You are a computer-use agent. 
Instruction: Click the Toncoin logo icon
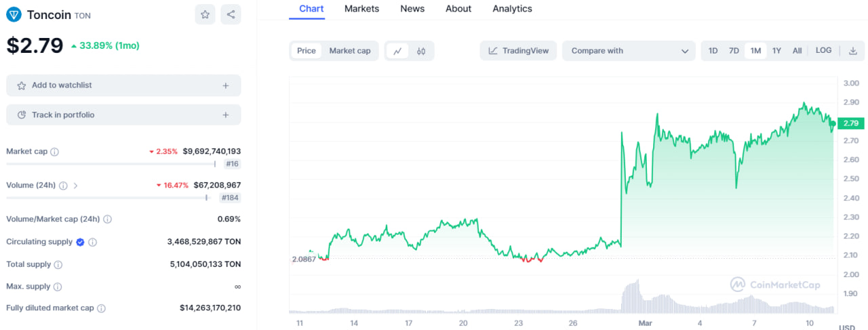tap(14, 14)
